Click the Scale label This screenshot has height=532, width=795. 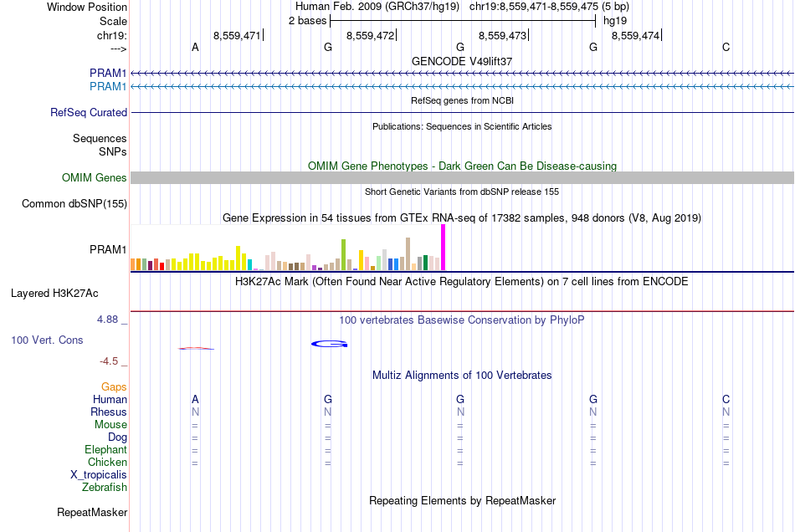coord(113,21)
